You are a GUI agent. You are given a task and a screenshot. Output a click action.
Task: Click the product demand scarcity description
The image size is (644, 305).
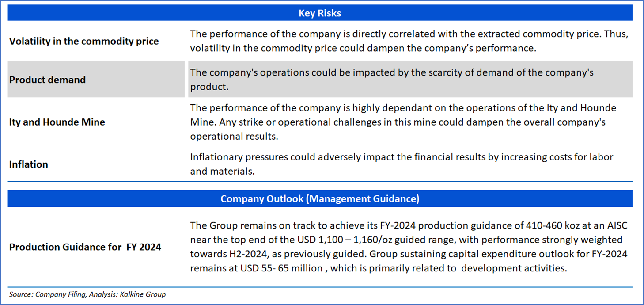391,79
